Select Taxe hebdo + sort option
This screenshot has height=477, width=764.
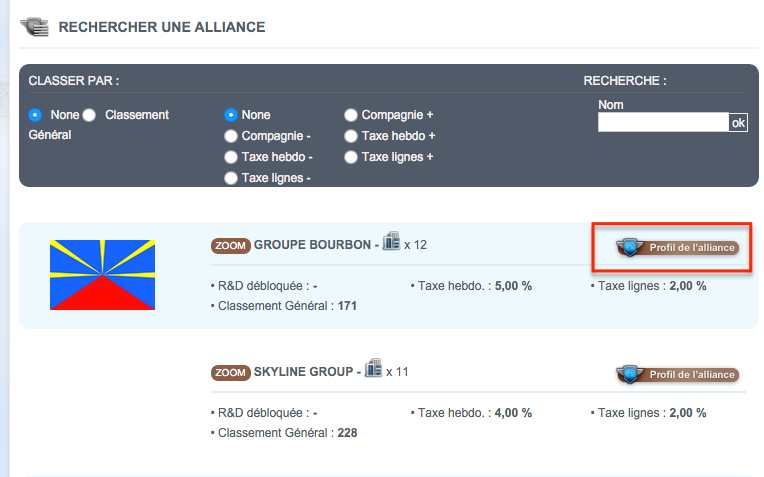click(351, 136)
